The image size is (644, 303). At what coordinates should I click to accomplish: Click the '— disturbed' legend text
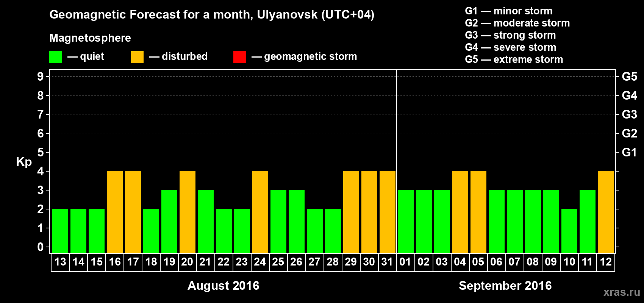click(178, 56)
